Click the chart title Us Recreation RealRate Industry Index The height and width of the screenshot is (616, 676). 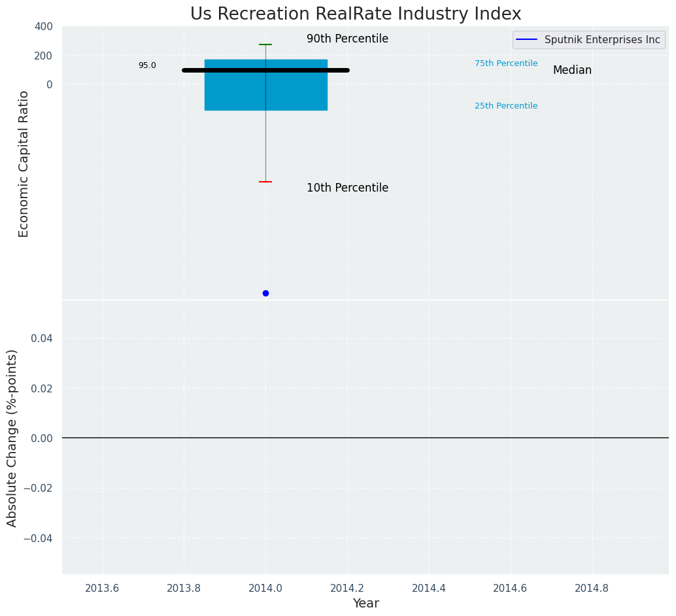pos(356,14)
